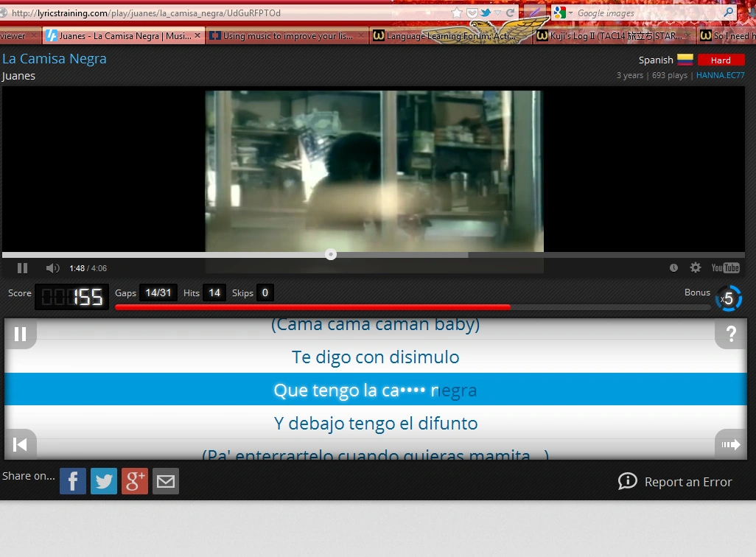
Task: Open video on YouTube logo
Action: [725, 268]
